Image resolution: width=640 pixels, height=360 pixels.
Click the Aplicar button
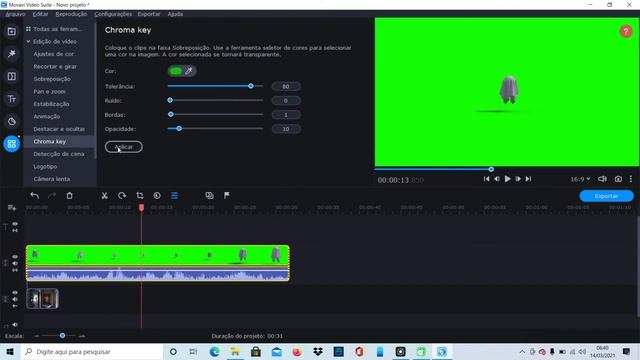tap(124, 147)
